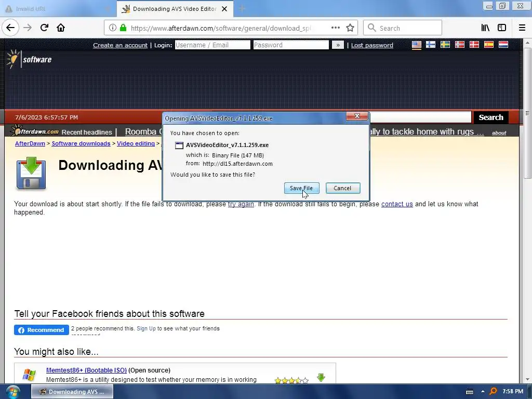Click the browser search box
The image size is (532, 399).
403,28
